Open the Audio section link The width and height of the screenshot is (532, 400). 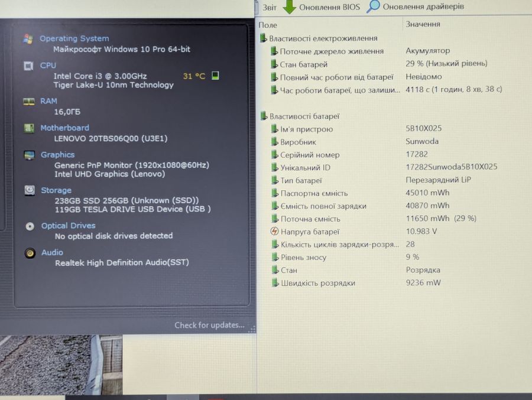[x=52, y=252]
